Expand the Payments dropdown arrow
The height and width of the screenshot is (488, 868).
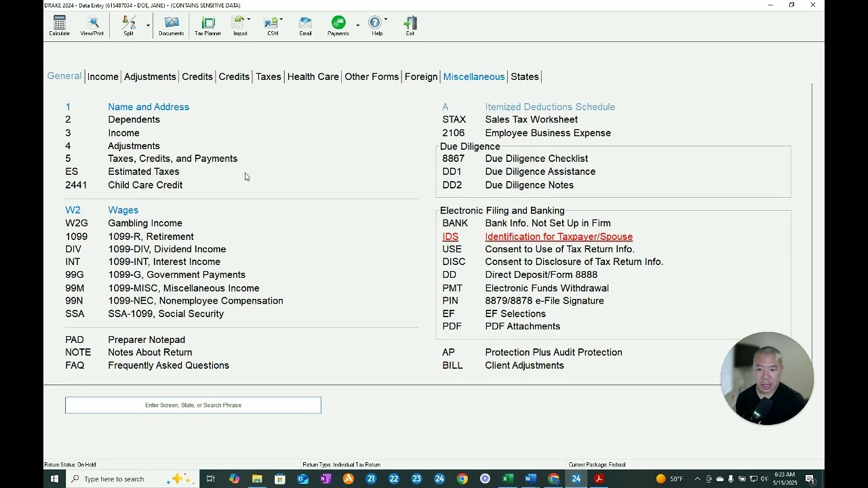point(358,26)
